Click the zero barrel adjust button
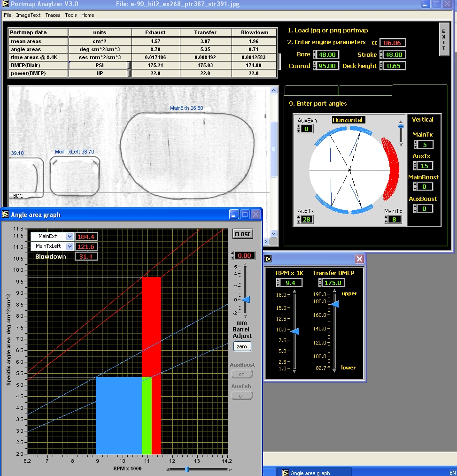 point(242,346)
